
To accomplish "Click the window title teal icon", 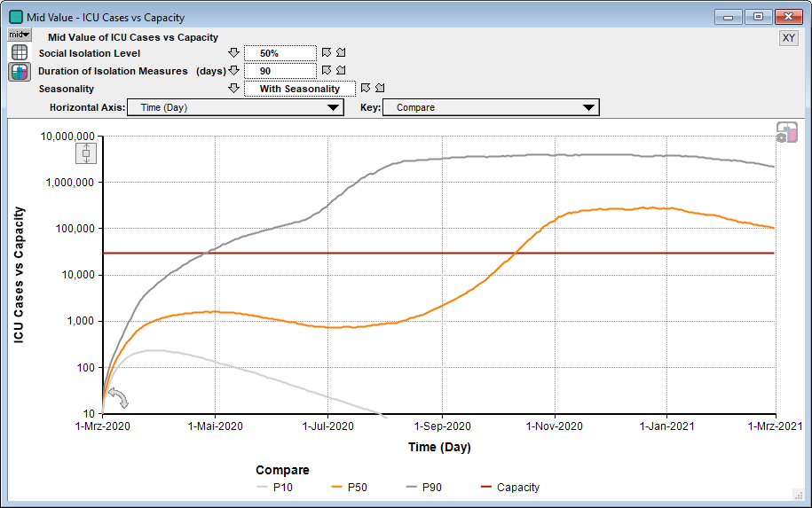I will coord(16,17).
